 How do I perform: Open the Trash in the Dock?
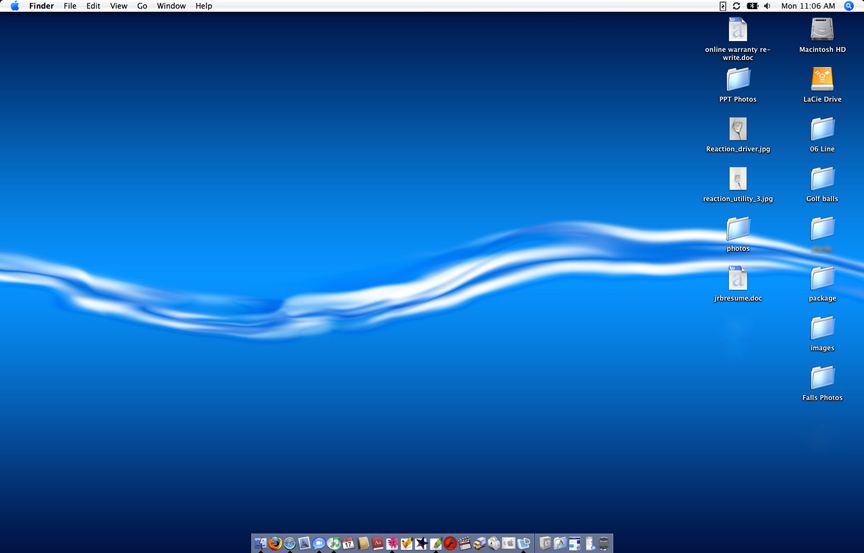tap(604, 543)
